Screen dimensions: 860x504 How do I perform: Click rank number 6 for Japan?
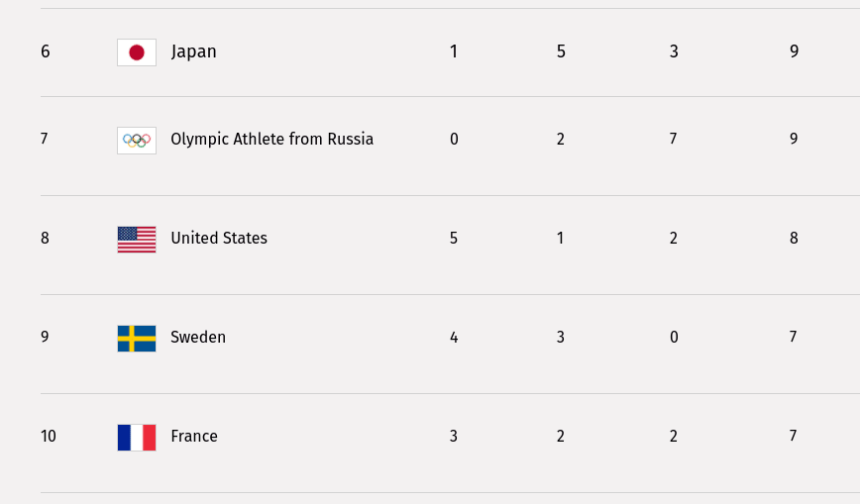(46, 51)
